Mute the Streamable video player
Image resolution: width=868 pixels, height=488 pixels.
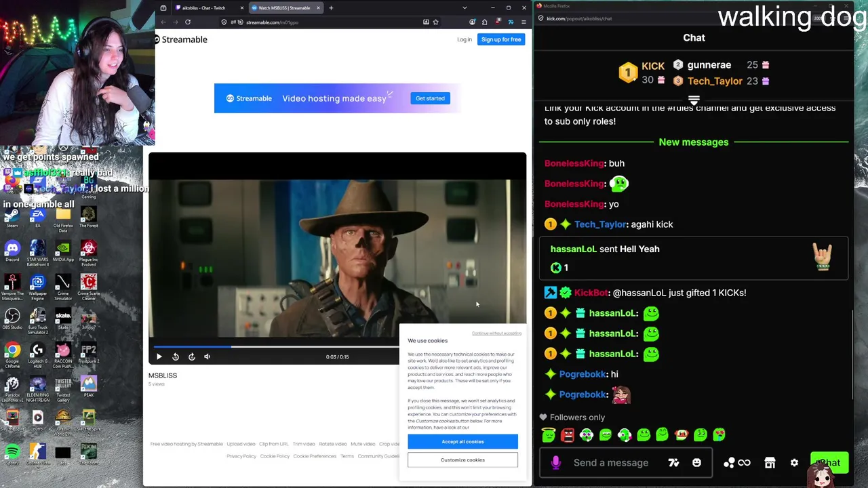pyautogui.click(x=207, y=357)
